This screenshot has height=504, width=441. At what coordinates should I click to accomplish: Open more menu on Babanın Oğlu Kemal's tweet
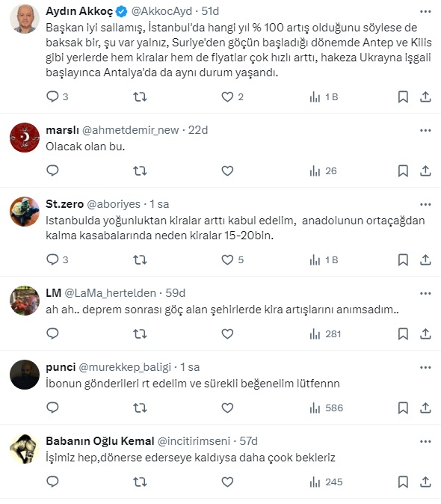pos(425,442)
